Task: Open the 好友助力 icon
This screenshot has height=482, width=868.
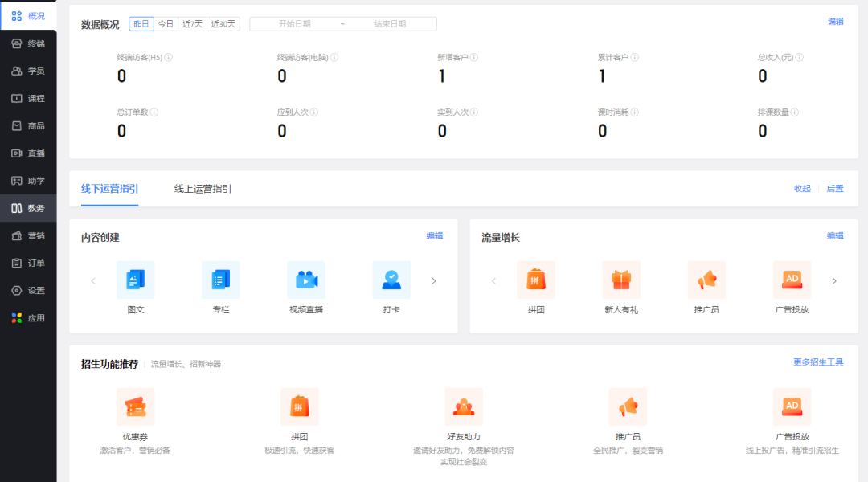Action: 464,407
